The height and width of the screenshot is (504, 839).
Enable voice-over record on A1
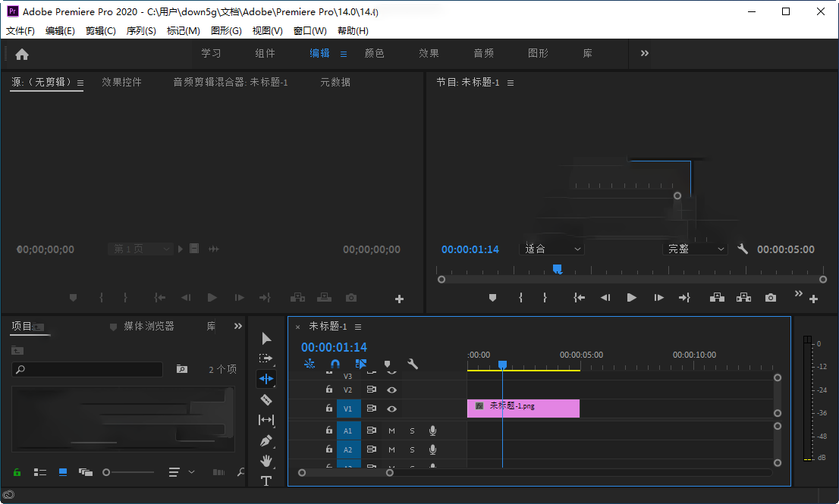[x=433, y=430]
